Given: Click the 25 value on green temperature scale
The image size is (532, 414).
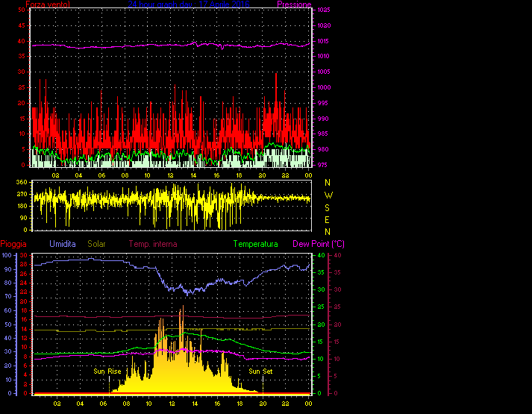Looking at the screenshot, I should point(321,307).
